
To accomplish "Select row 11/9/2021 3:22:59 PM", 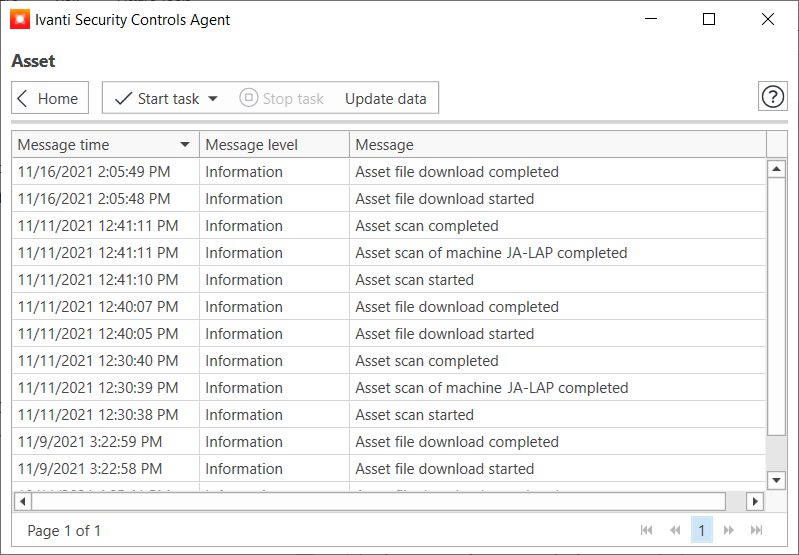I will (389, 442).
